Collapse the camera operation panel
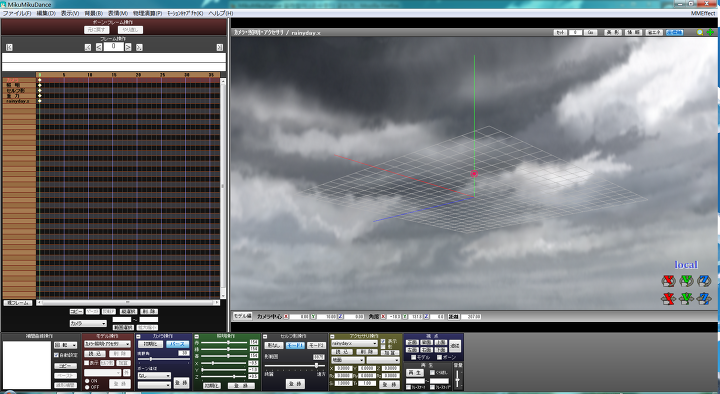 138,337
